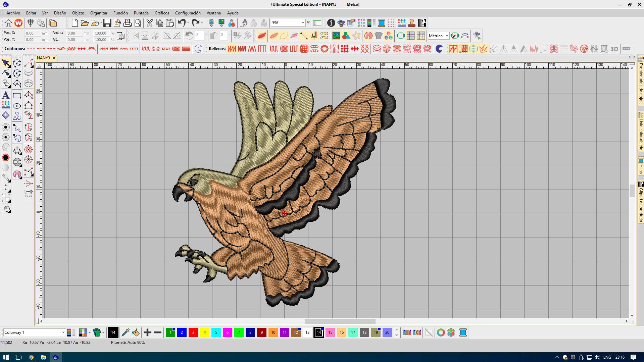Viewport: 644px width, 362px height.
Task: Select red color swatch number 3
Action: [x=193, y=332]
